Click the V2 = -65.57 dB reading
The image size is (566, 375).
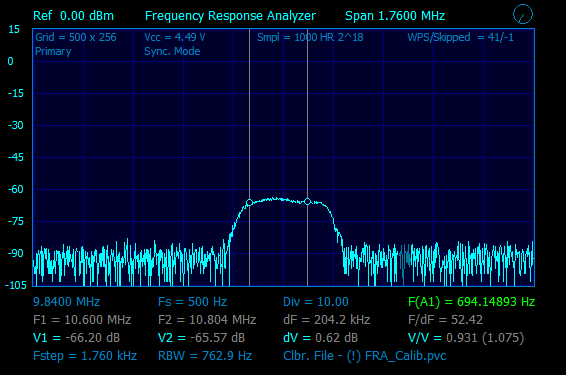click(x=201, y=338)
